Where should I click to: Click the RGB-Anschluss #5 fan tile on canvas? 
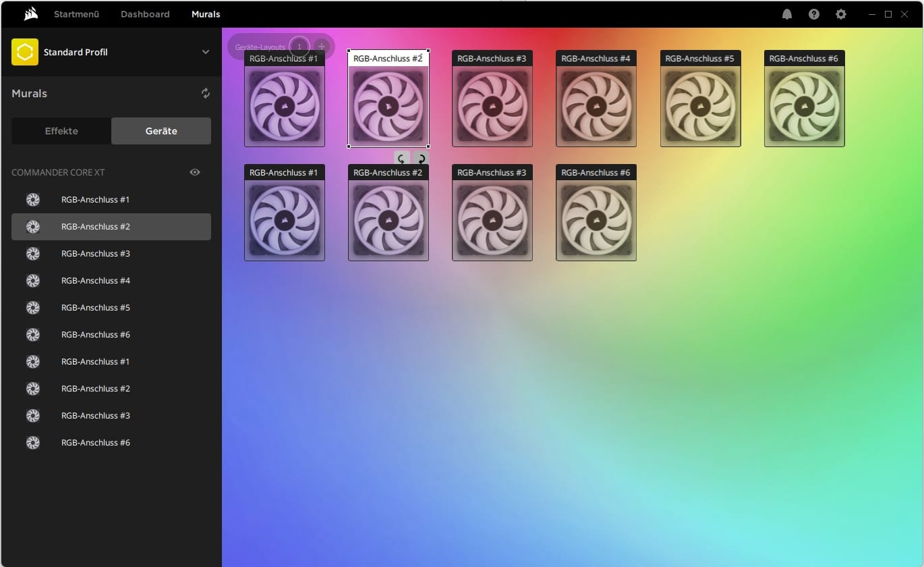point(700,106)
